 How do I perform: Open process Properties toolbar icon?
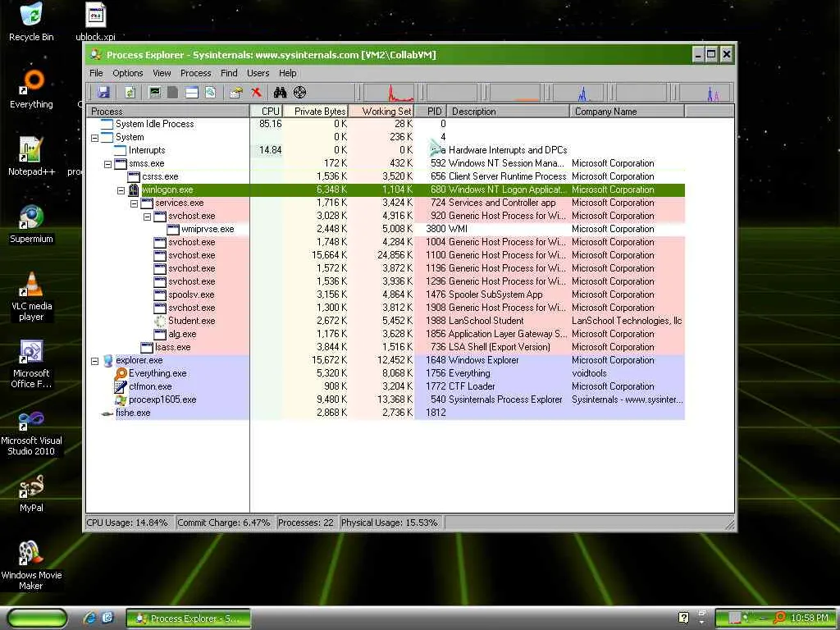click(235, 93)
